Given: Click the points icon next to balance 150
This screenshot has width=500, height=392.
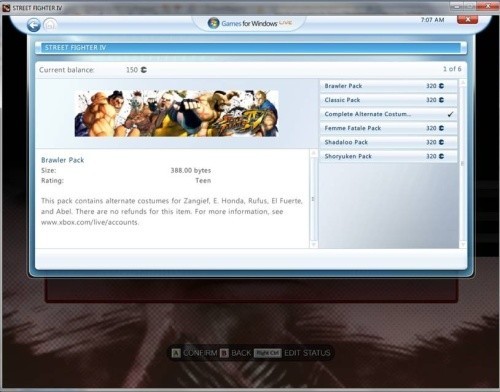Looking at the screenshot, I should click(144, 70).
